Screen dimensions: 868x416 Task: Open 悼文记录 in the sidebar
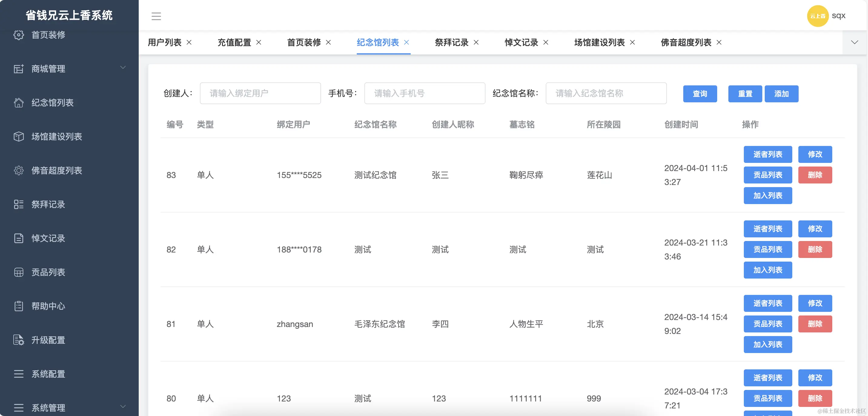[48, 238]
